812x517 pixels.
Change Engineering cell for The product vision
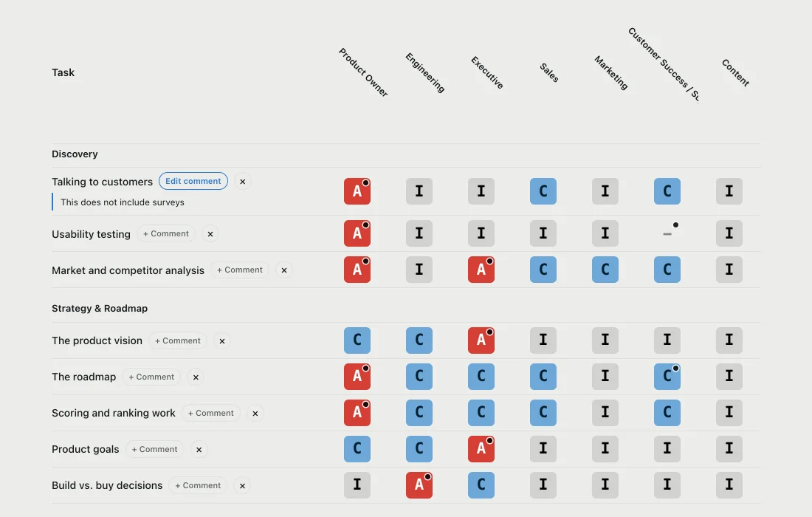(x=419, y=340)
